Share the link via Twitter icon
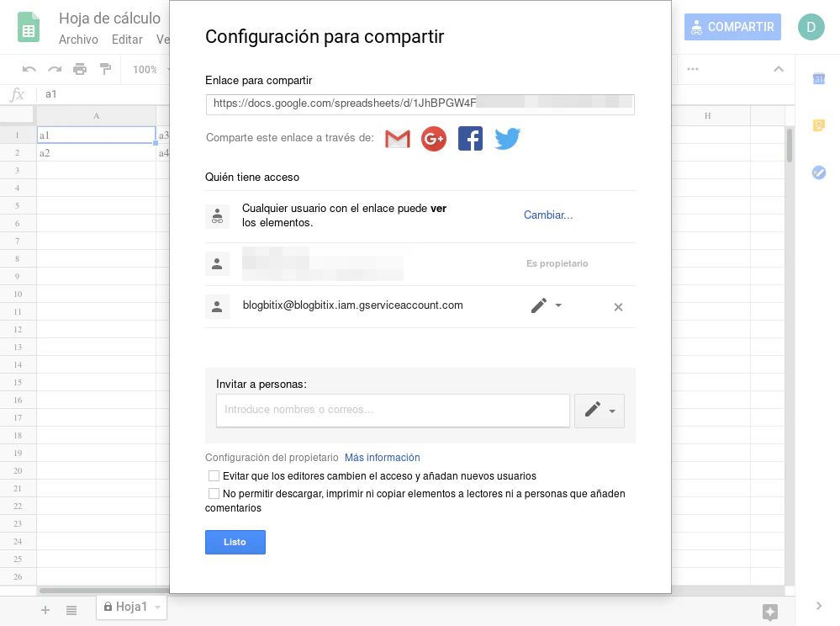Screen dimensions: 840x626 507,139
